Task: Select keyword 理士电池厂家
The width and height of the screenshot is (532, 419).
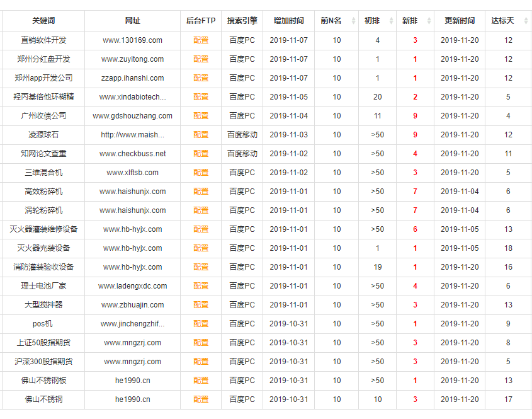Action: click(43, 286)
